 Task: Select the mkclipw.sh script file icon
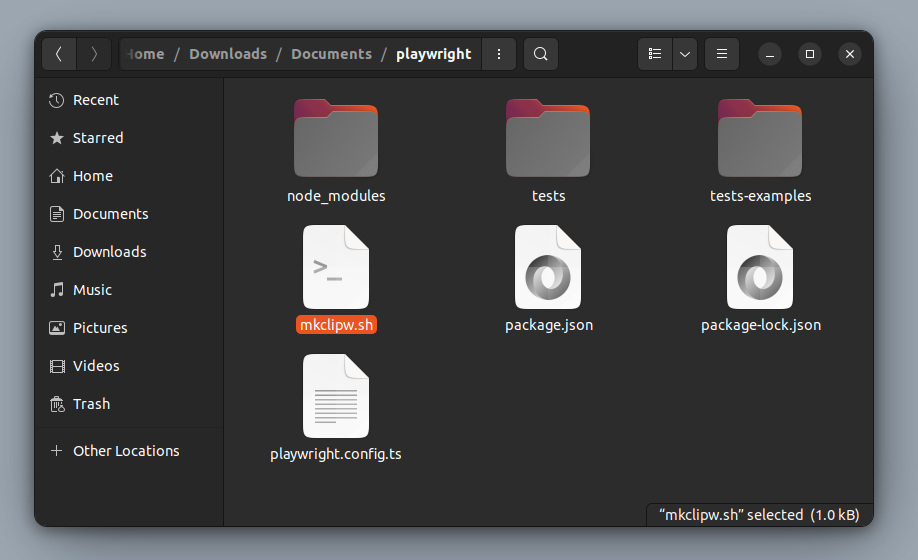click(x=336, y=267)
